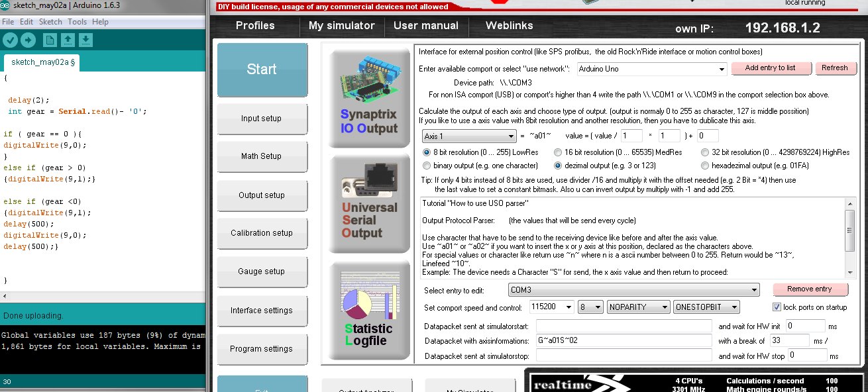The height and width of the screenshot is (392, 868).
Task: Click the Arduino Save sketch icon
Action: [x=85, y=40]
